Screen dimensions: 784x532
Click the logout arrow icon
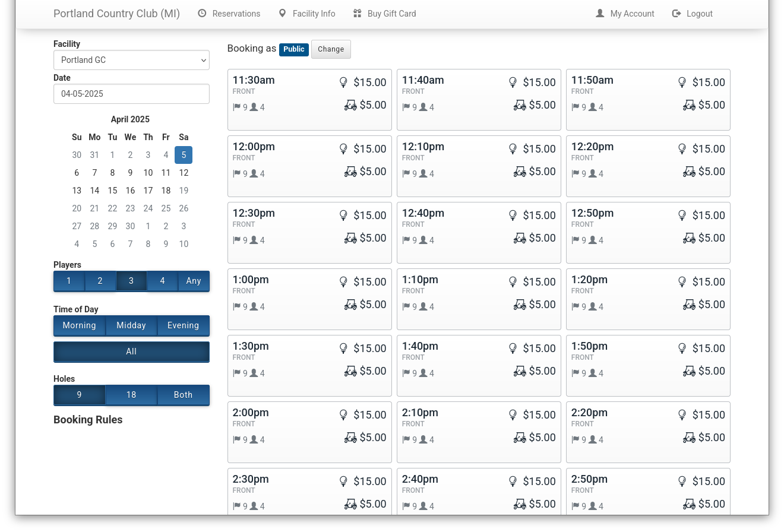click(676, 13)
